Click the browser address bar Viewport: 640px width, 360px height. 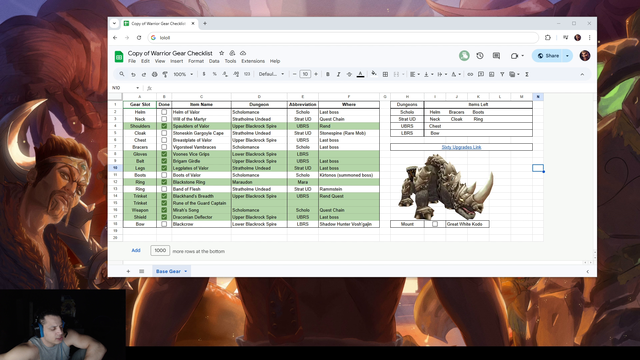pyautogui.click(x=343, y=38)
